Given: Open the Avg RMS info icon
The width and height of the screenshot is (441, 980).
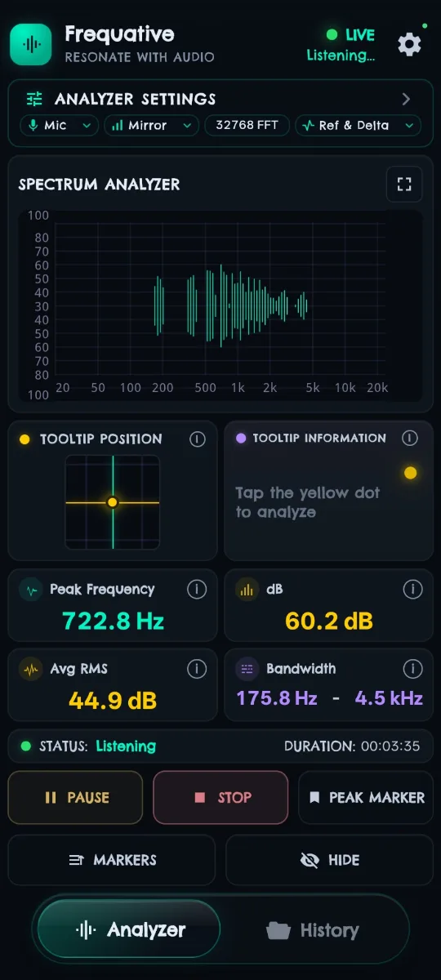Looking at the screenshot, I should [x=196, y=669].
